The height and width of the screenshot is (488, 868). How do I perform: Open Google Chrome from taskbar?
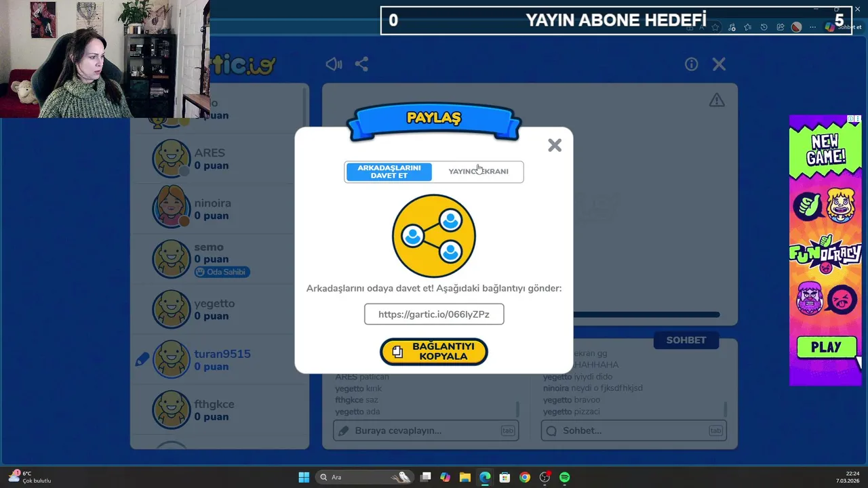[524, 477]
